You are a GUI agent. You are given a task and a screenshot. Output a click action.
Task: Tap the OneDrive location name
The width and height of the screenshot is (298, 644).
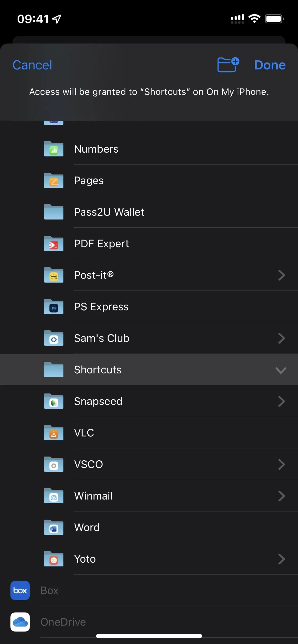(63, 622)
